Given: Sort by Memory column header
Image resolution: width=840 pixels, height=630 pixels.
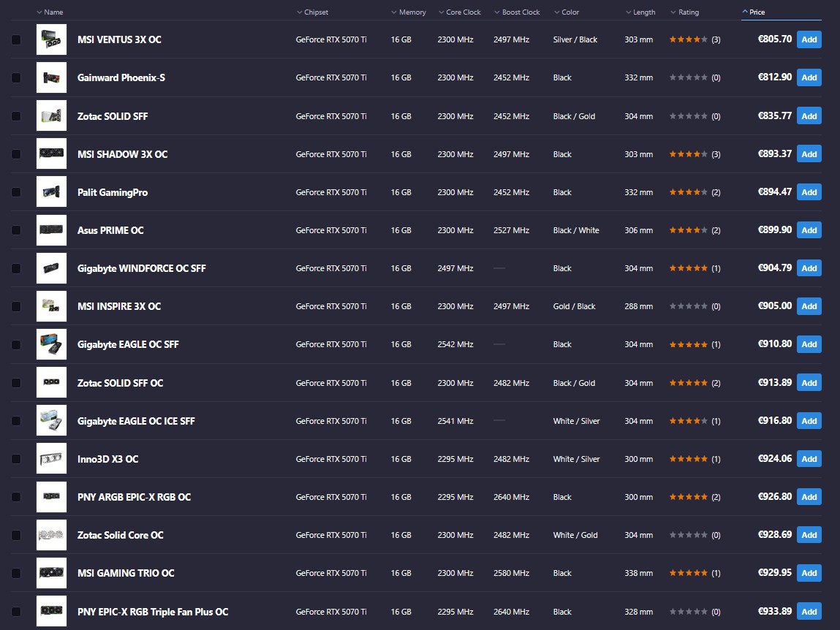Looking at the screenshot, I should [x=409, y=12].
